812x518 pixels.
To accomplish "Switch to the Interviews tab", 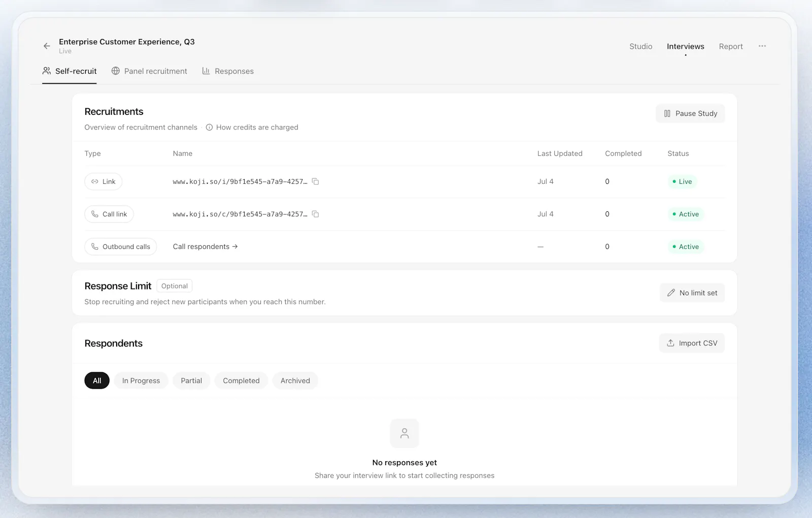I will pos(685,46).
